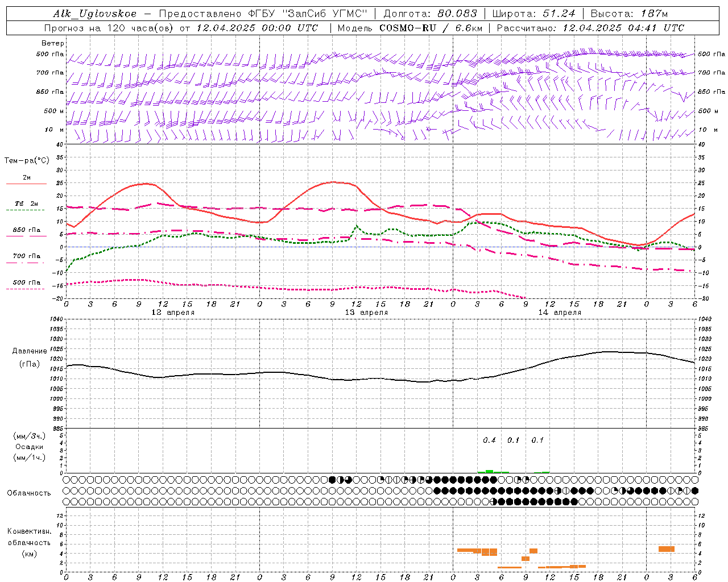This screenshot has width=728, height=582.
Task: Click the forecast line Прогноз на 120 часа(ов)
Action: tap(109, 28)
